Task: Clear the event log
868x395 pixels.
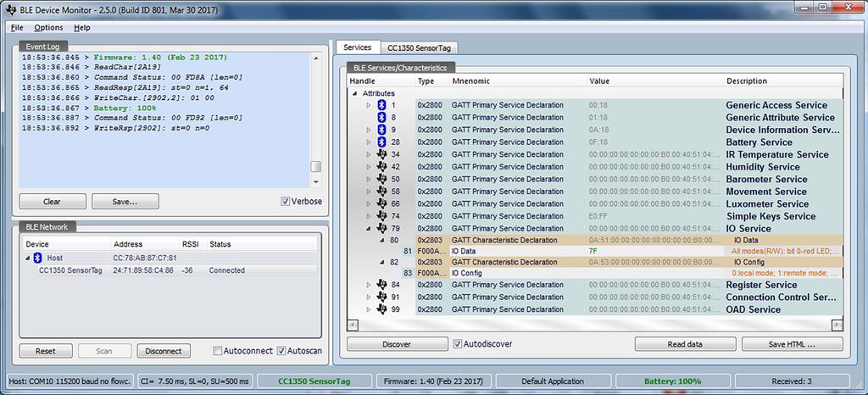Action: point(52,202)
